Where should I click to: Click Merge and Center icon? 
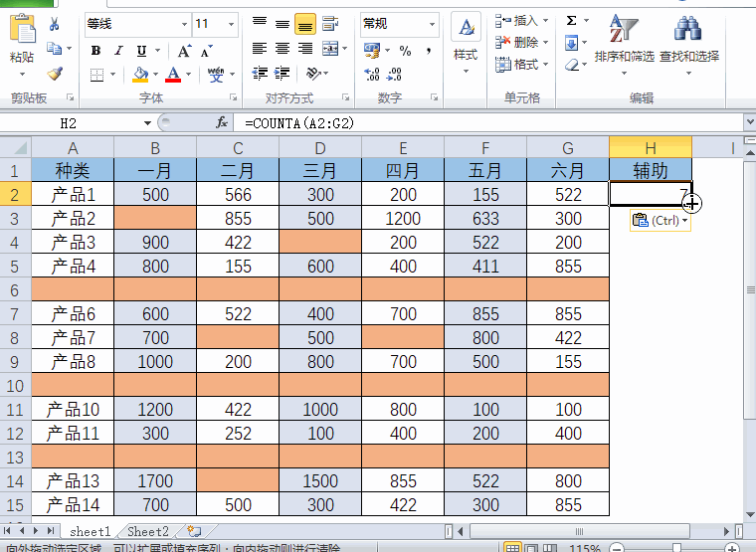tap(330, 48)
